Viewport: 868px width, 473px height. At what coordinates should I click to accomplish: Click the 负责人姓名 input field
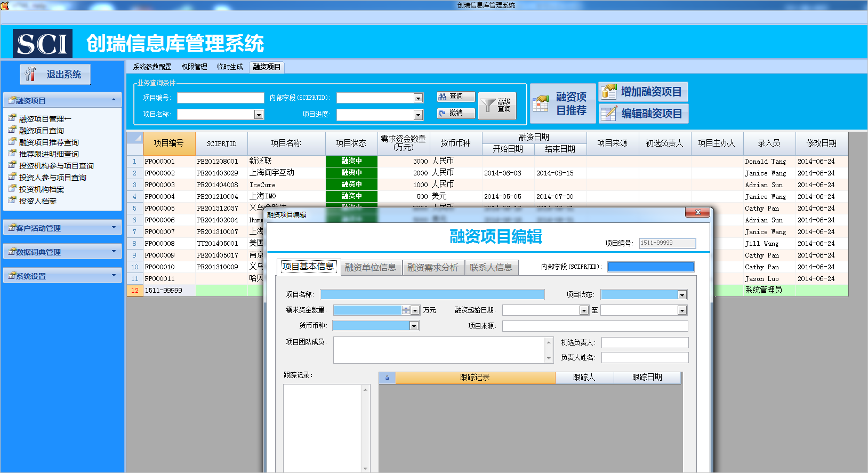point(645,357)
